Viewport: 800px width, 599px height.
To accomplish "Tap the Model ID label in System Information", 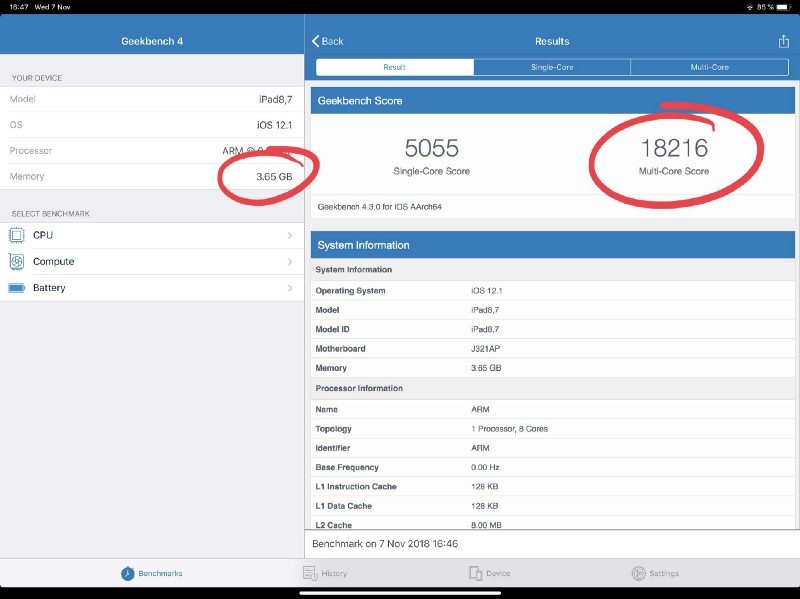I will pos(332,329).
